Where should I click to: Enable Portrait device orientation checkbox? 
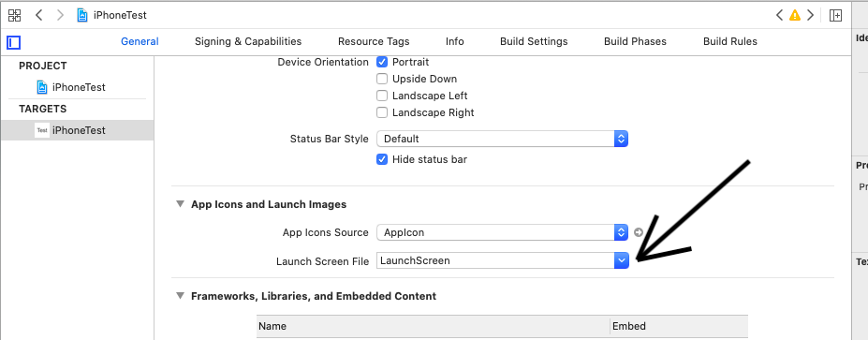[382, 62]
